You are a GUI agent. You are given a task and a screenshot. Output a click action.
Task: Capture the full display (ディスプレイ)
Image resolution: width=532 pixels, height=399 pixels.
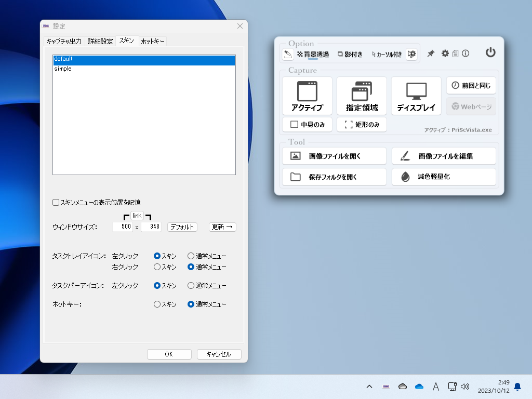[x=416, y=96]
